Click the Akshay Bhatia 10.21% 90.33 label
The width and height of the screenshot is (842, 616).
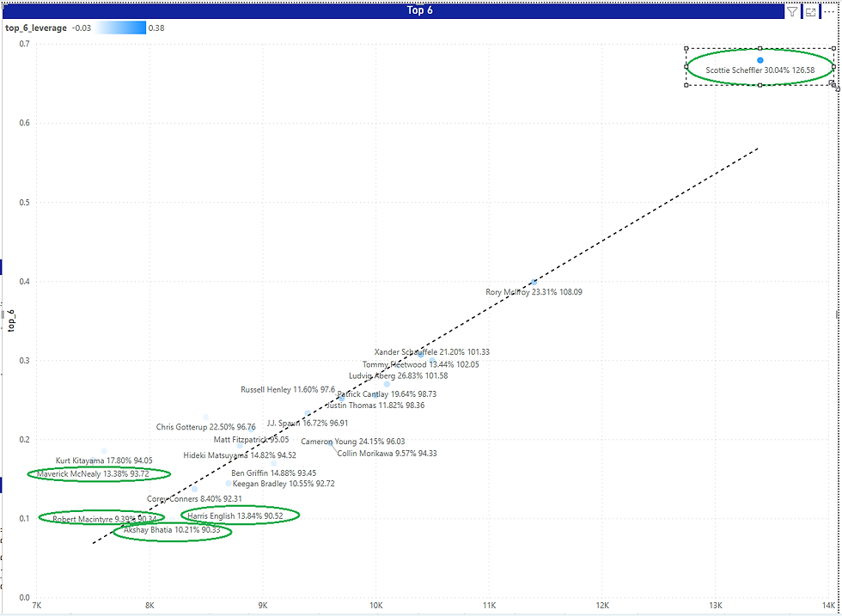172,530
